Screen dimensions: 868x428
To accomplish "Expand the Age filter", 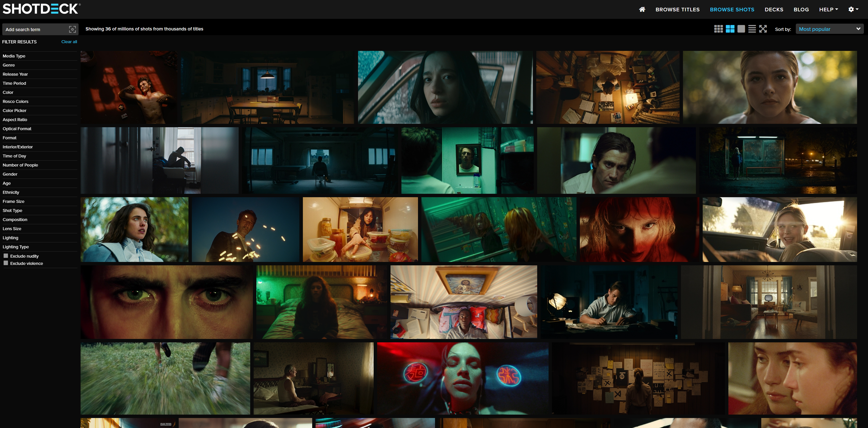I will (x=40, y=184).
